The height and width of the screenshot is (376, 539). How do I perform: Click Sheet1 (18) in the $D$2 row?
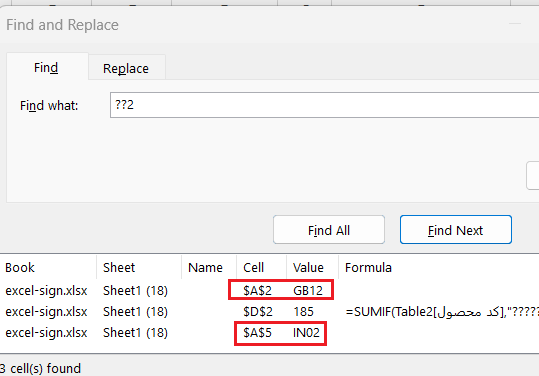pos(135,312)
